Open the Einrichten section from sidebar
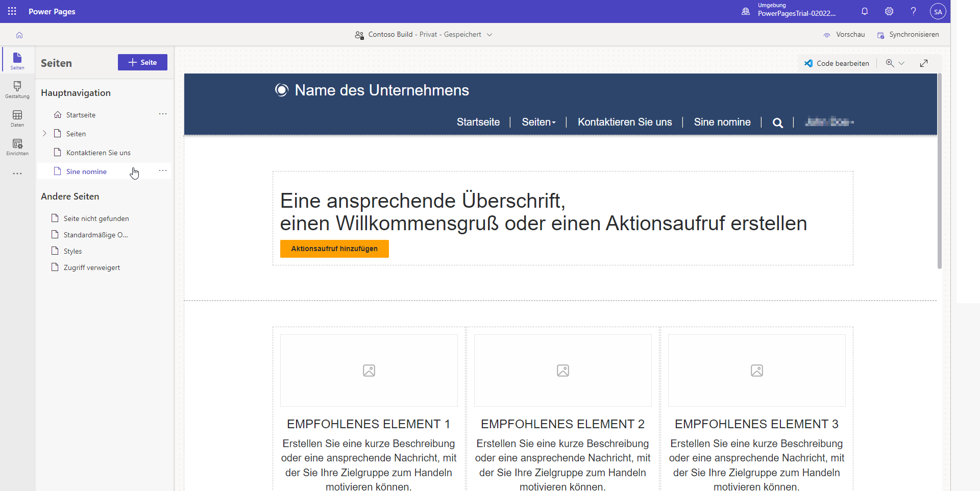The width and height of the screenshot is (980, 491). [17, 147]
